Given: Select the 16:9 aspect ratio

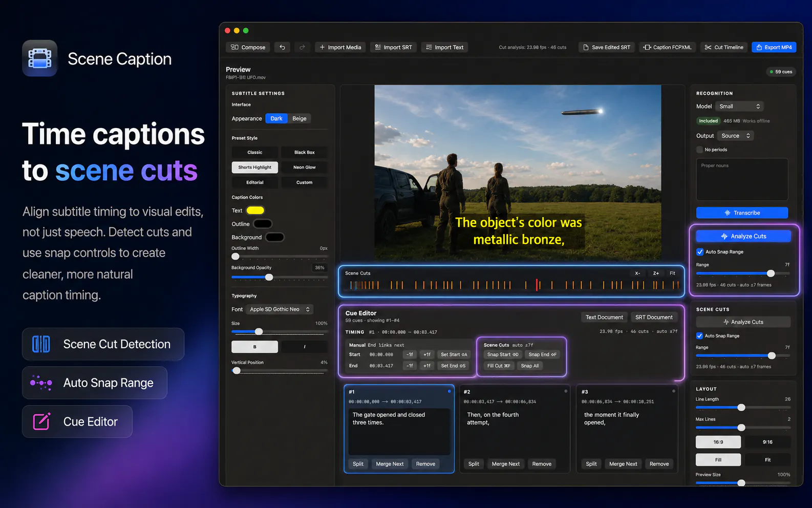Looking at the screenshot, I should point(718,442).
